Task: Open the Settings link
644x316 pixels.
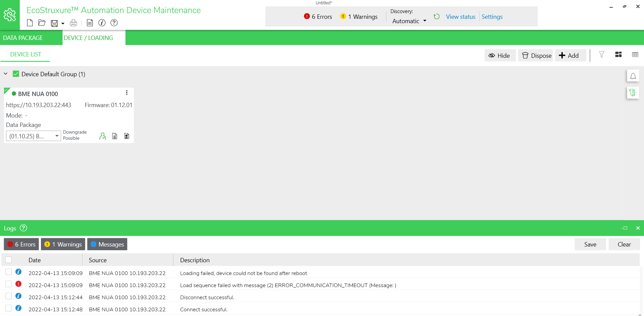Action: pos(492,17)
